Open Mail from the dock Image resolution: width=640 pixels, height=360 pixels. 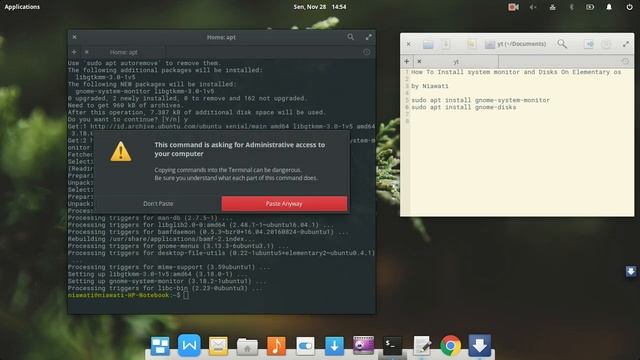coord(218,346)
